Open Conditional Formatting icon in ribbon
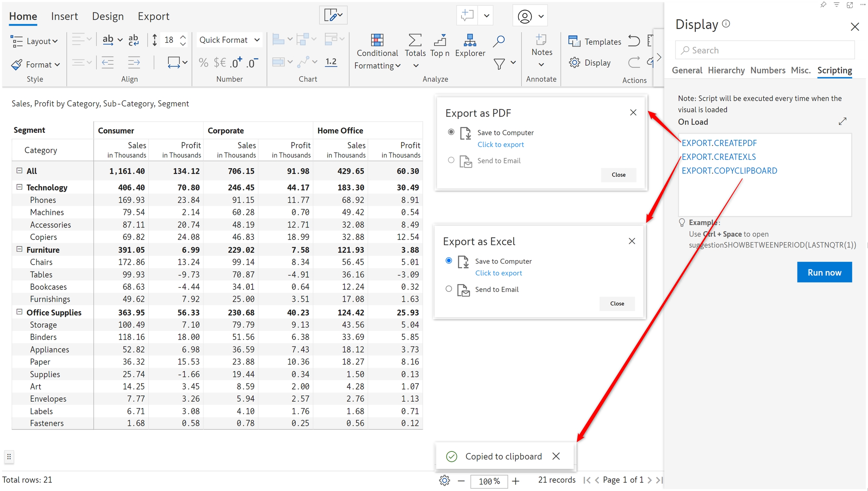 click(x=377, y=40)
